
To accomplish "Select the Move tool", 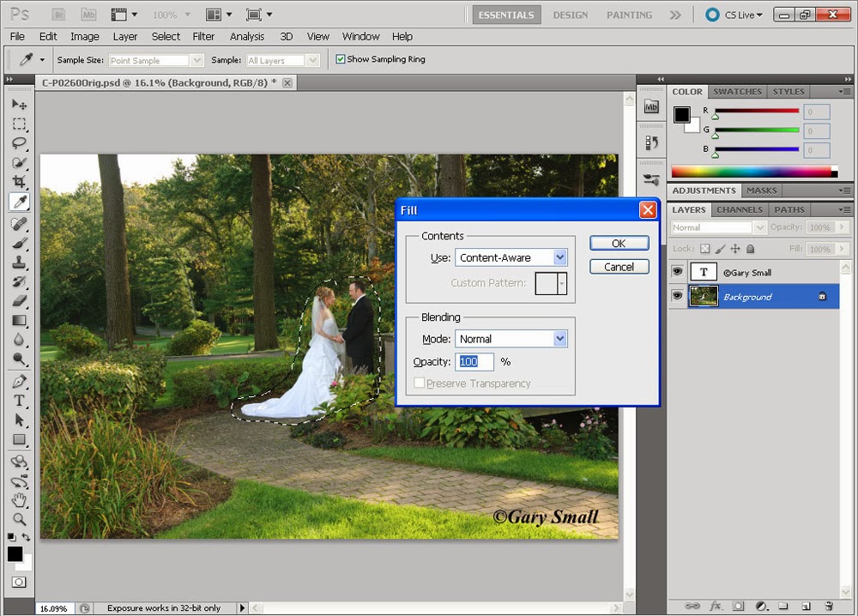I will (19, 104).
